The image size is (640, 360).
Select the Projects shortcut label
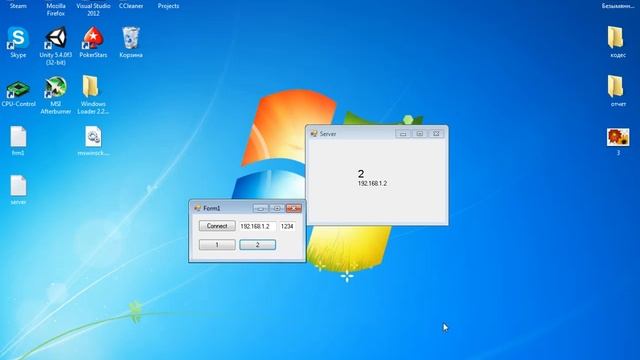pos(168,6)
